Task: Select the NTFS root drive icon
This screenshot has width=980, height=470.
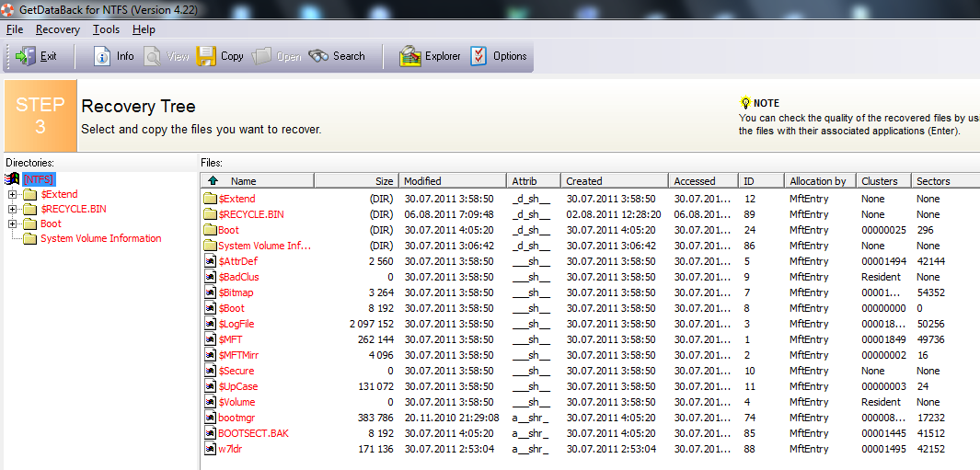Action: tap(13, 179)
